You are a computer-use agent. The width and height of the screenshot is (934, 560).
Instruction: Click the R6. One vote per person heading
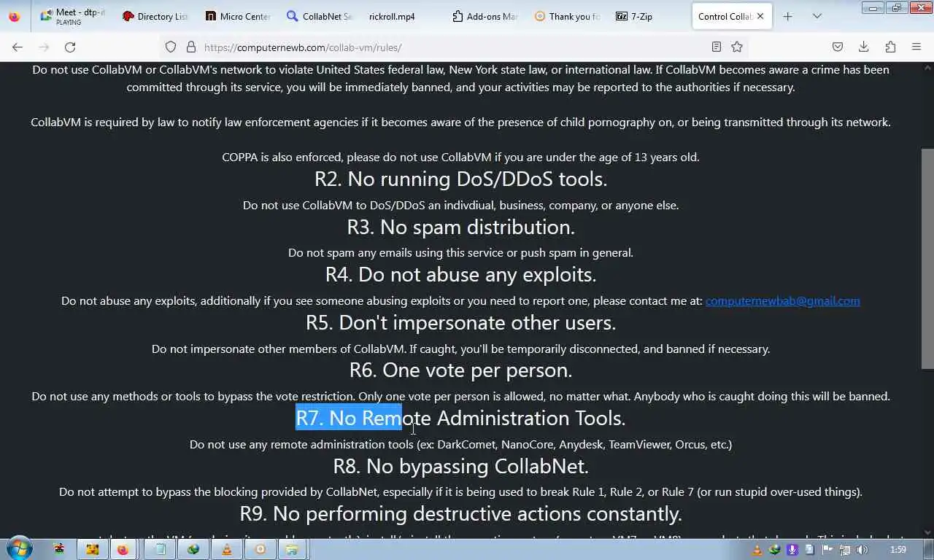(x=460, y=370)
